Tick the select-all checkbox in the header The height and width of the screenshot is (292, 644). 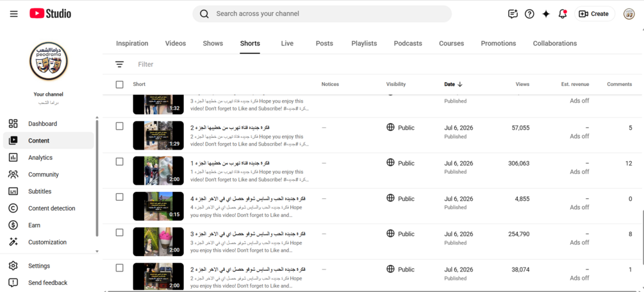[120, 84]
